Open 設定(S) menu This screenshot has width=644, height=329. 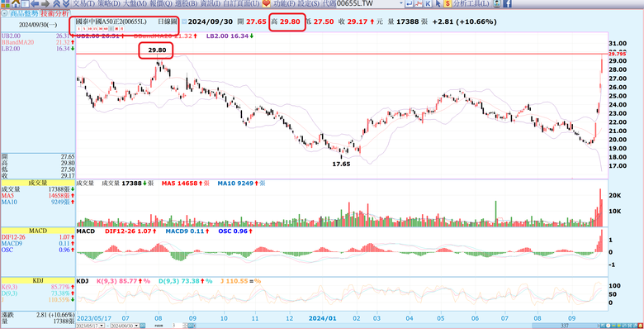pyautogui.click(x=309, y=3)
